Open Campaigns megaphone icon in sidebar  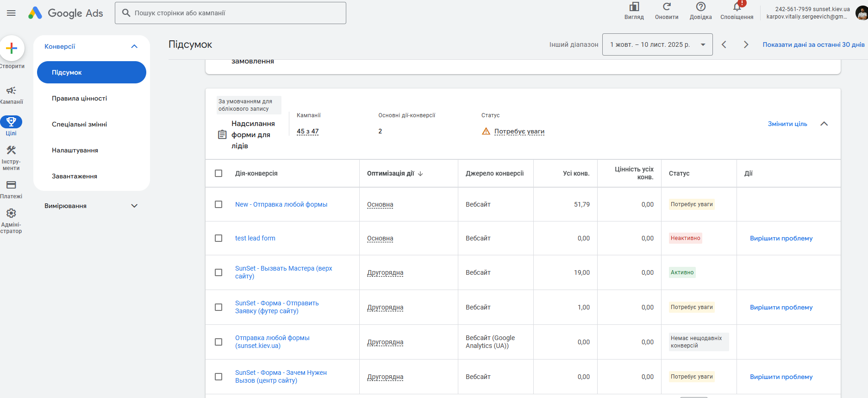[11, 90]
